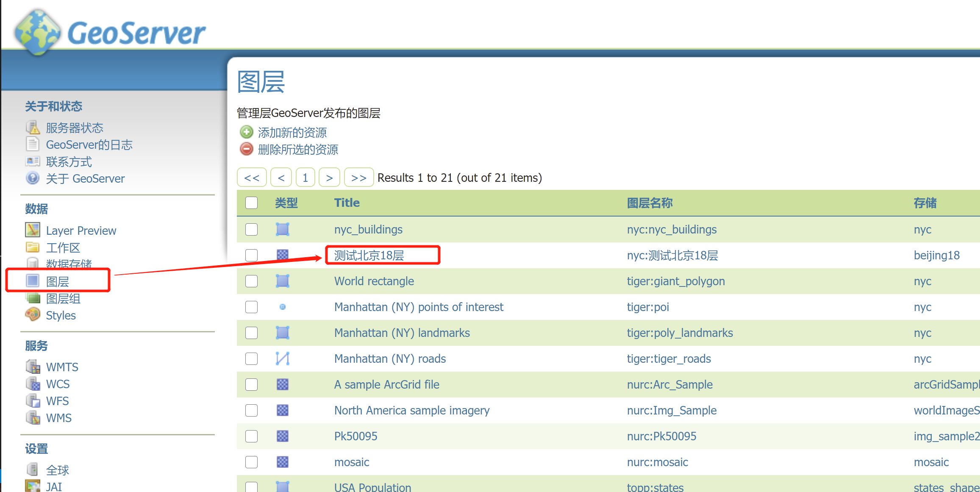
Task: Open the WMS service link
Action: (x=58, y=418)
